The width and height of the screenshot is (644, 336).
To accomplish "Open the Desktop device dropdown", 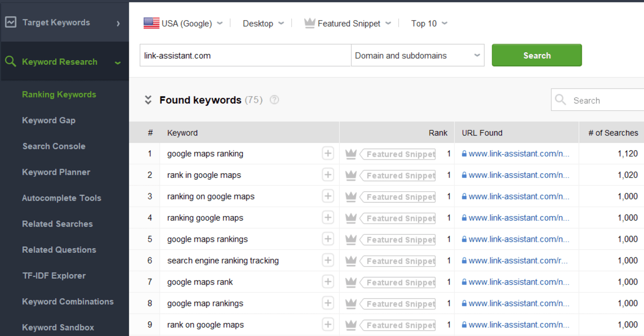I will click(x=263, y=23).
